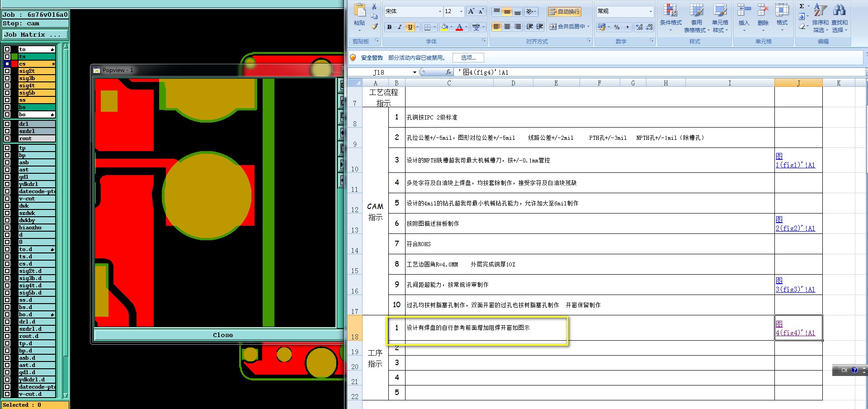Open the Name Box dropdown arrow
The height and width of the screenshot is (409, 868).
click(415, 72)
